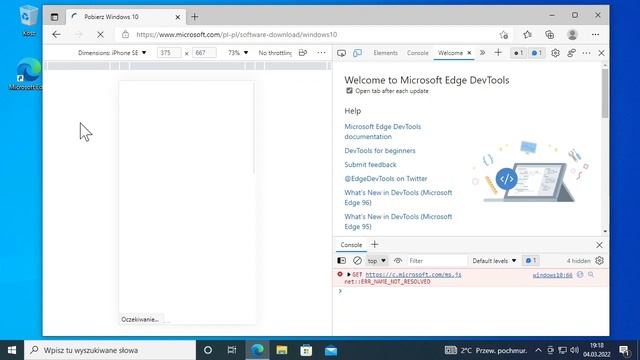640x360 pixels.
Task: Open the send feedback icon
Action: tap(571, 53)
